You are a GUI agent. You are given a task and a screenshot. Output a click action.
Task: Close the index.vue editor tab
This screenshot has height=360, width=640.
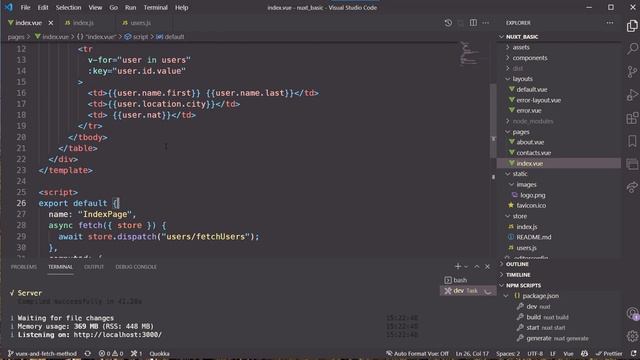pyautogui.click(x=51, y=23)
